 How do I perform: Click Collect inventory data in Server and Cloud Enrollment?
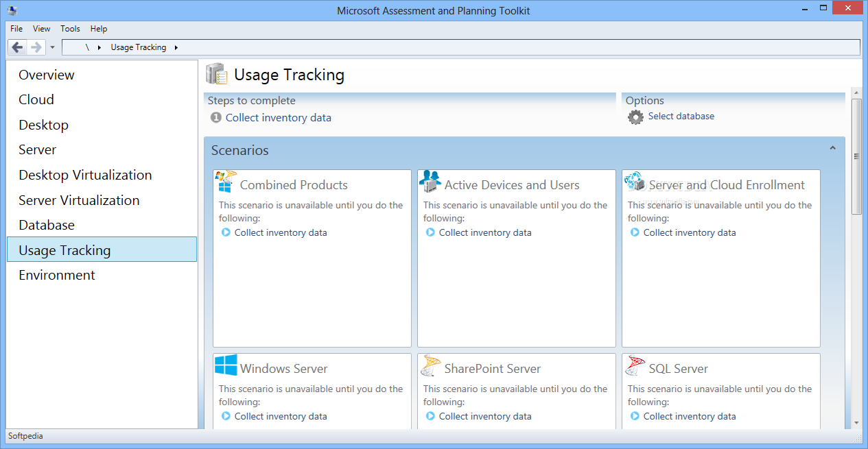coord(690,232)
